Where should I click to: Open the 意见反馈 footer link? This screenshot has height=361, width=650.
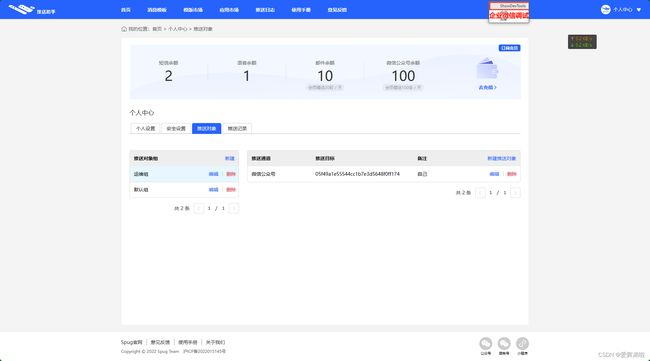coord(160,342)
